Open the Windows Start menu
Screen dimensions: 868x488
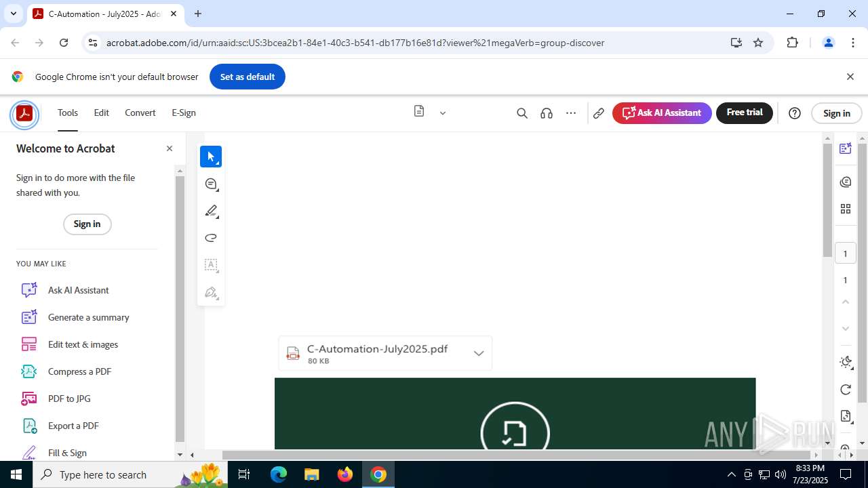[x=16, y=474]
